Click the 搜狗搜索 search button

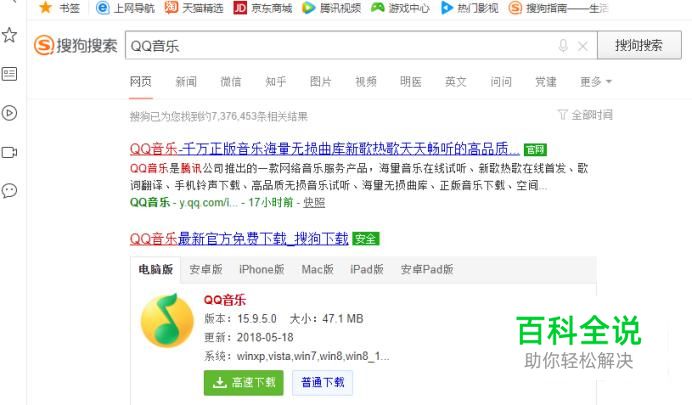point(639,45)
